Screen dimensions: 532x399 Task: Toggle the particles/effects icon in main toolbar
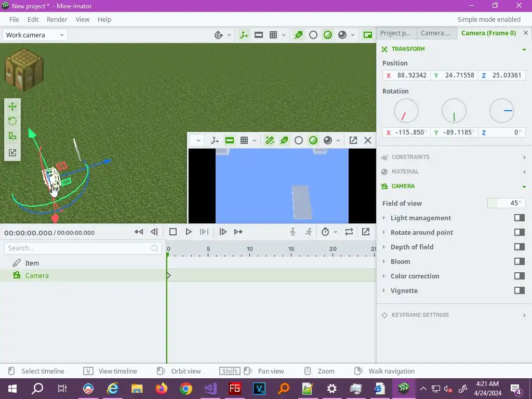click(299, 35)
